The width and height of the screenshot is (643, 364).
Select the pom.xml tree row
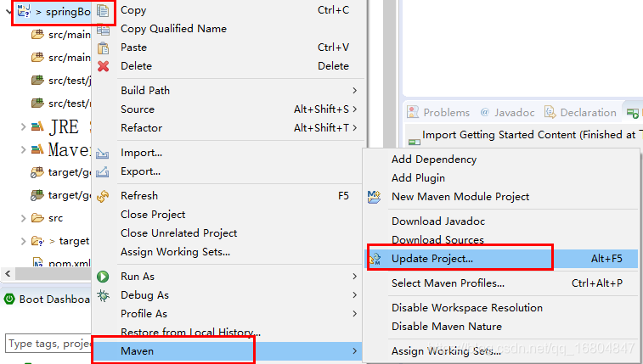pyautogui.click(x=61, y=263)
